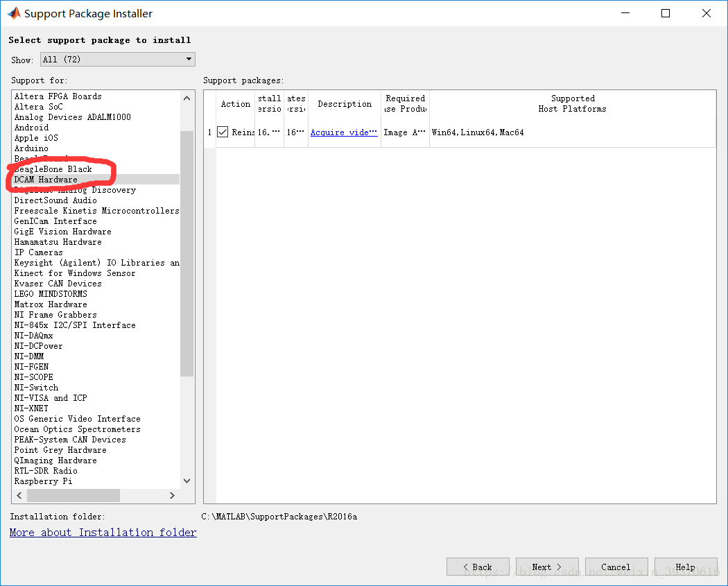Select Arduino in the support list
Image resolution: width=728 pixels, height=586 pixels.
[x=96, y=148]
